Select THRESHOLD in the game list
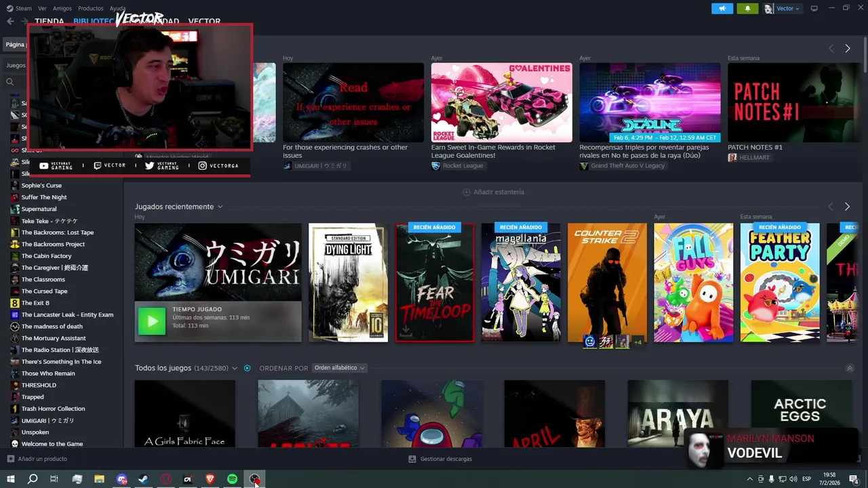 tap(39, 385)
